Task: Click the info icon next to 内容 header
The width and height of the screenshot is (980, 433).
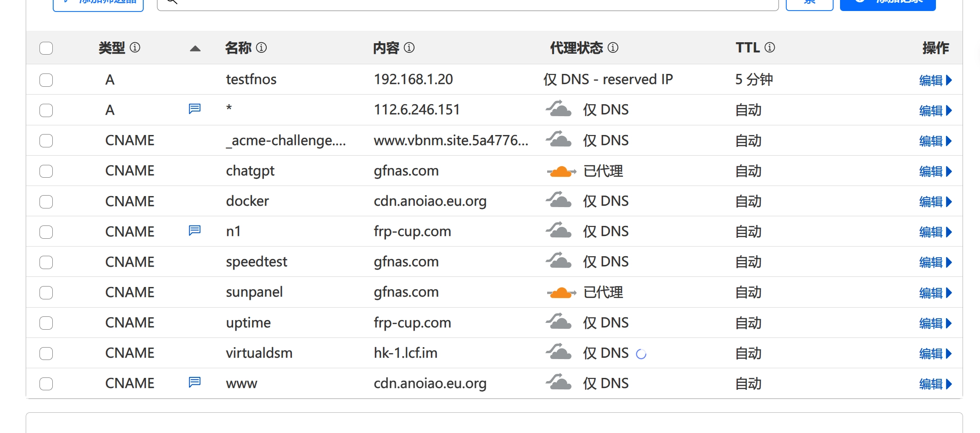Action: click(409, 47)
